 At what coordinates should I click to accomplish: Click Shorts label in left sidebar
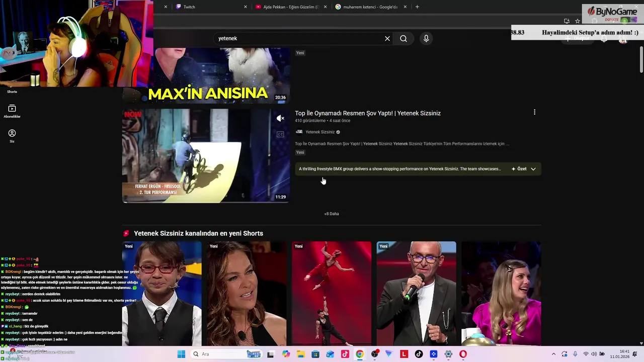click(12, 92)
